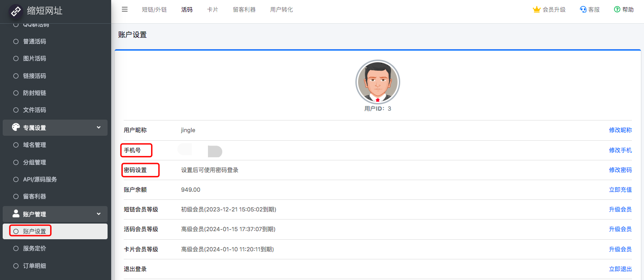Viewport: 644px width, 280px height.
Task: Click the palette icon beside 专属设置
Action: tap(16, 128)
